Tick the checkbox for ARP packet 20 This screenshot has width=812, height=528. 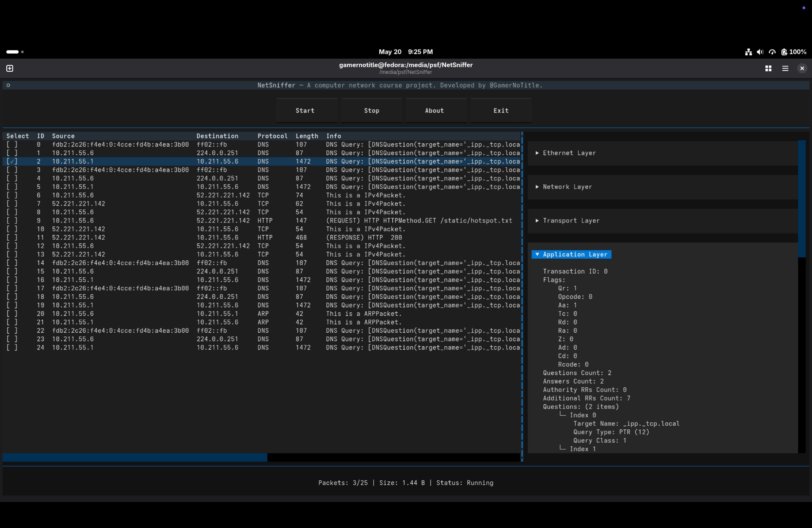pos(12,314)
